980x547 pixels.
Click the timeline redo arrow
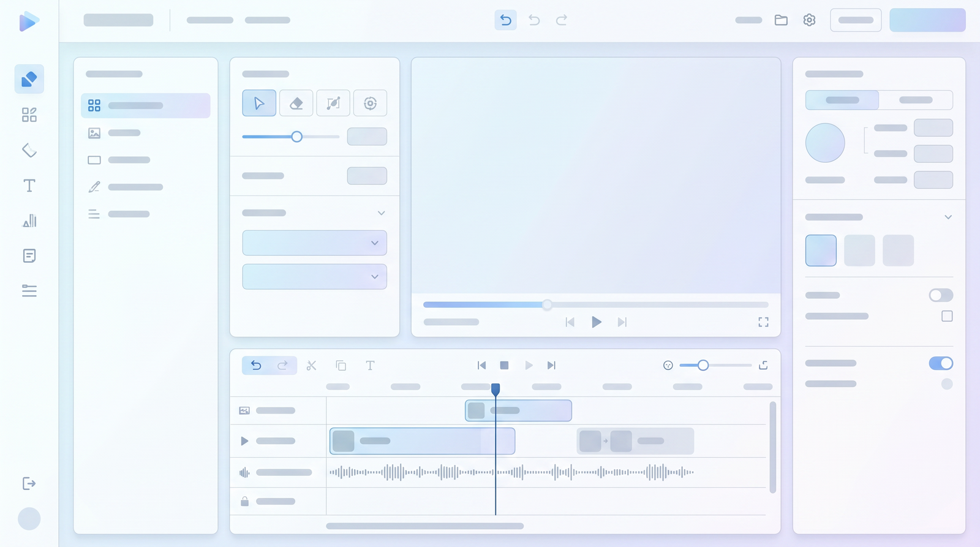pyautogui.click(x=282, y=366)
